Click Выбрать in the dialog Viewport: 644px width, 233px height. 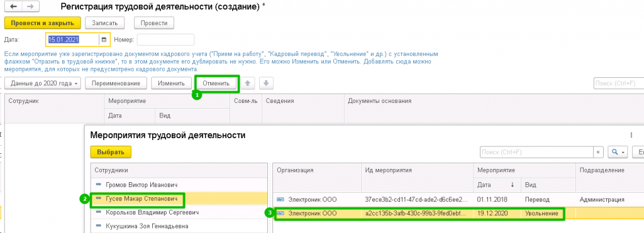pyautogui.click(x=111, y=152)
